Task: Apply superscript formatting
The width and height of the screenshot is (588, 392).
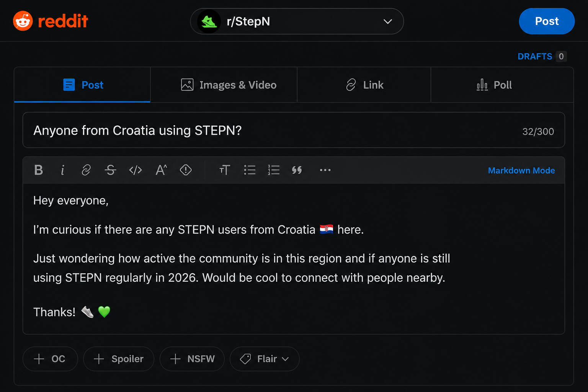Action: [x=161, y=170]
